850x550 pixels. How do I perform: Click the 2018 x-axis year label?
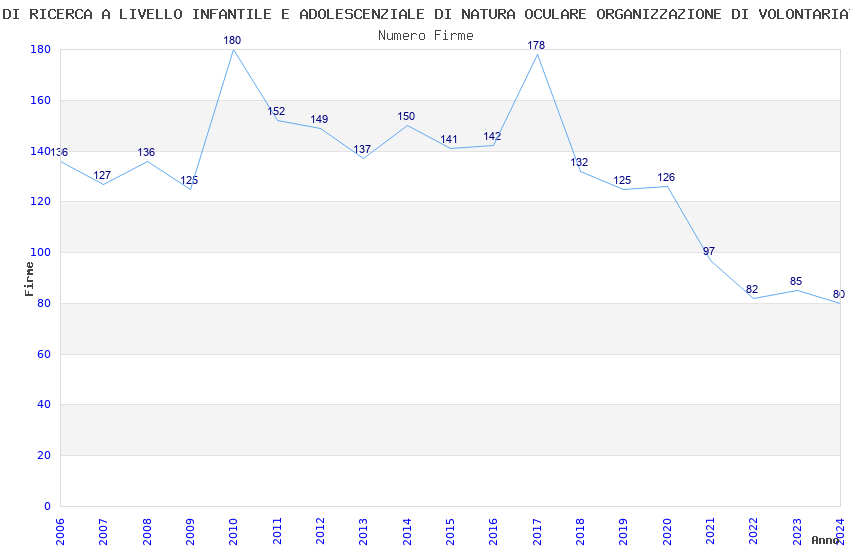[x=581, y=532]
